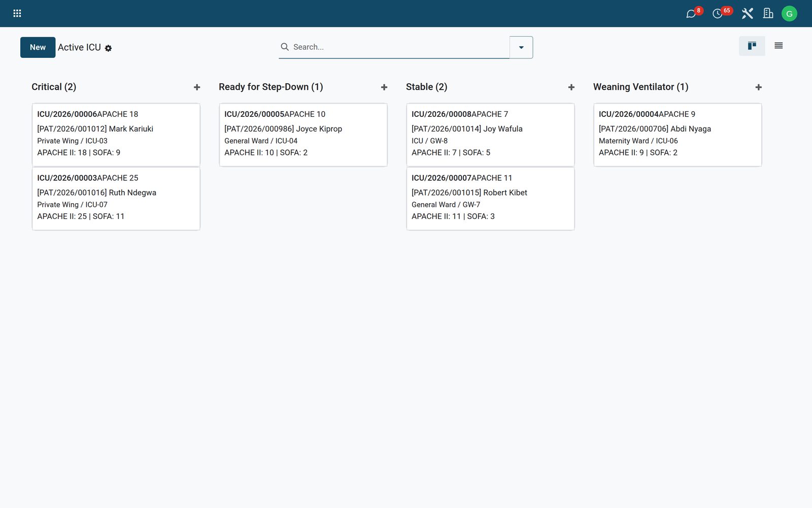Open the user avatar G menu
The image size is (812, 508).
[789, 14]
